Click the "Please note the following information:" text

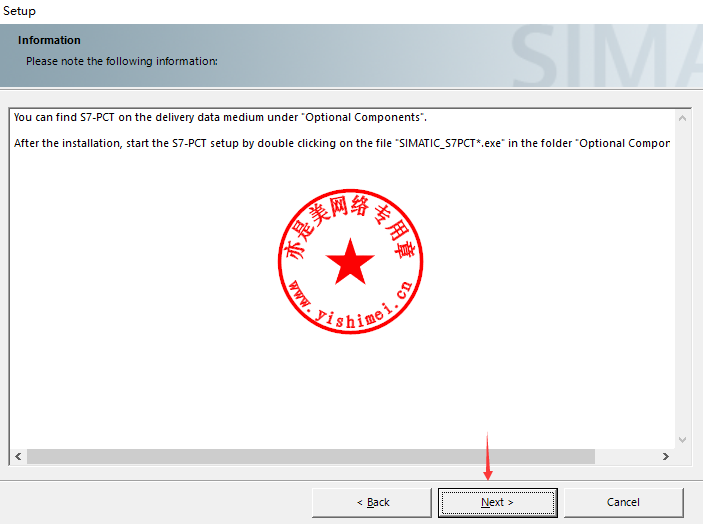tap(122, 61)
